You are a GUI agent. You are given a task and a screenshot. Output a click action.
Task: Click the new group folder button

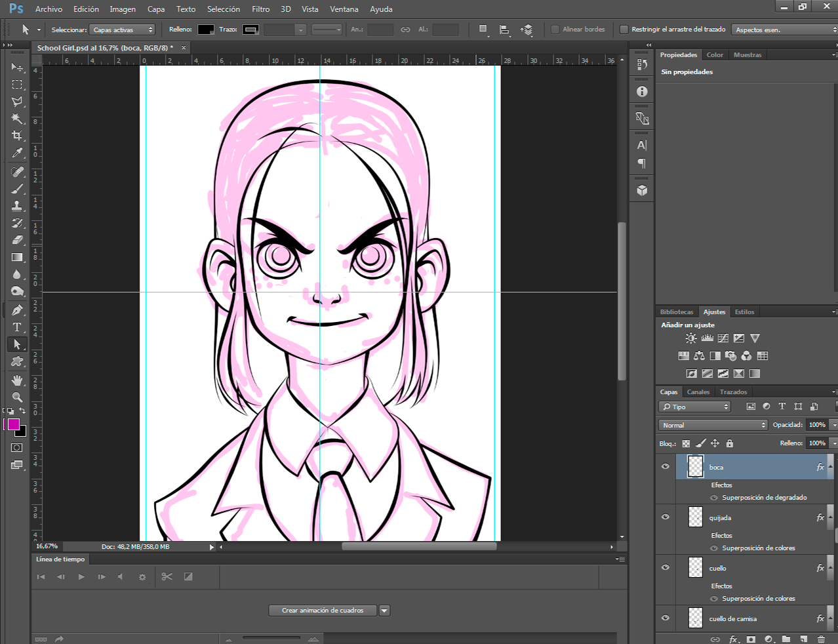coord(786,639)
